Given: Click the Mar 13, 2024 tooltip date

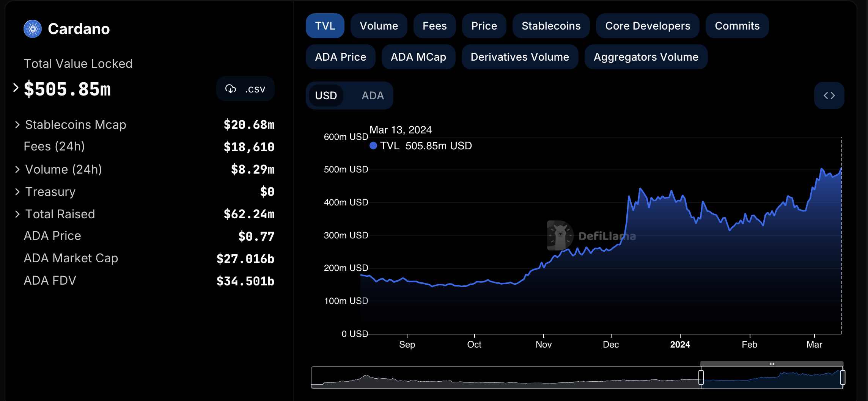Looking at the screenshot, I should point(401,130).
